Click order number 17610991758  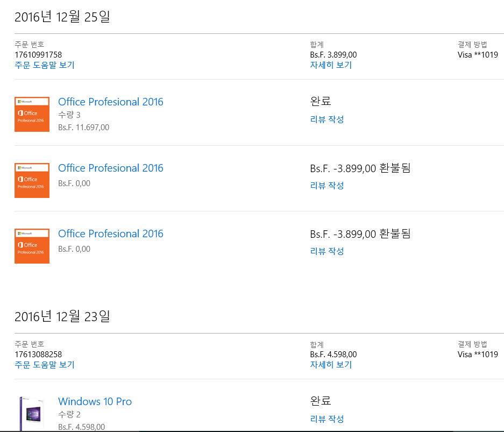38,54
